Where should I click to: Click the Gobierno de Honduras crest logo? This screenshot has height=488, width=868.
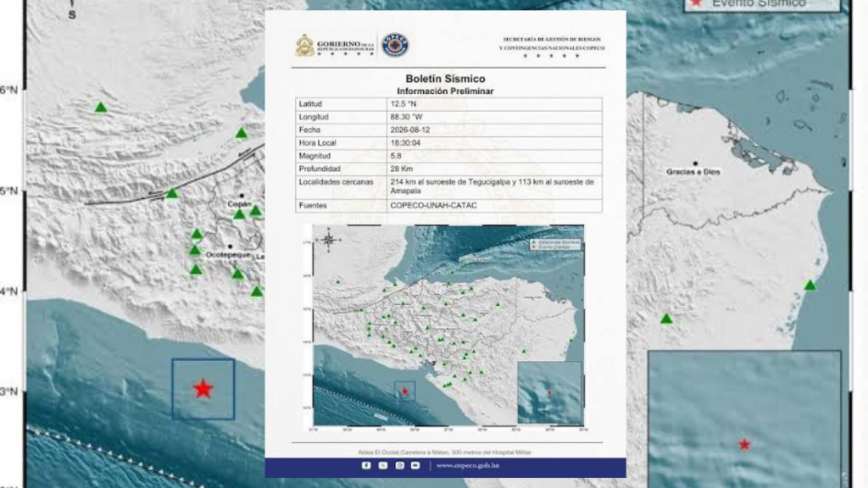(x=304, y=46)
